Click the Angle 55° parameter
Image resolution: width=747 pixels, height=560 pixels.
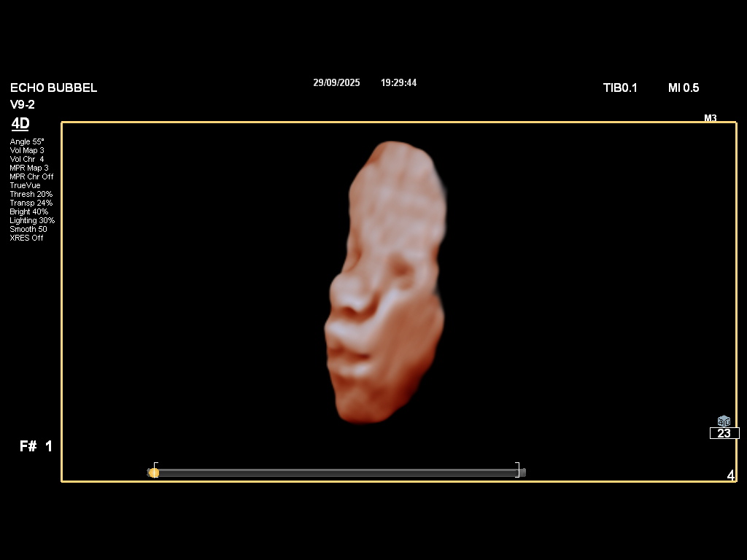pos(27,141)
